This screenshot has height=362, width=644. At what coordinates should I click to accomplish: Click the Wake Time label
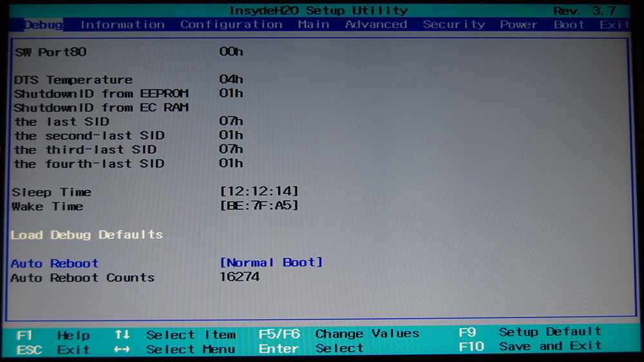(x=47, y=206)
